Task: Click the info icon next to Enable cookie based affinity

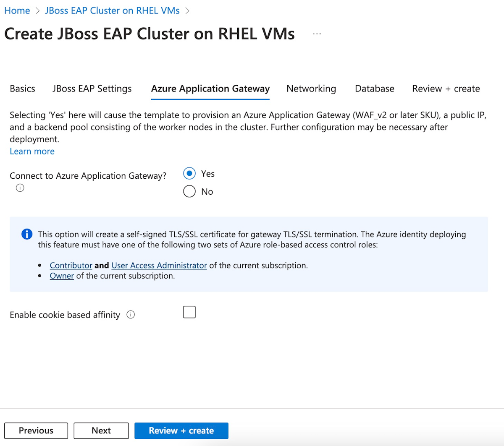Action: (x=131, y=315)
